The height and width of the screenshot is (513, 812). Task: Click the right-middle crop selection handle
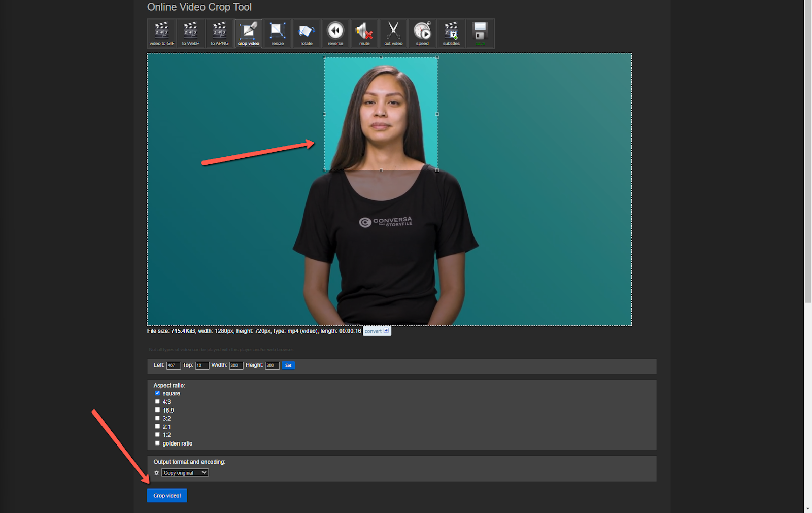437,114
